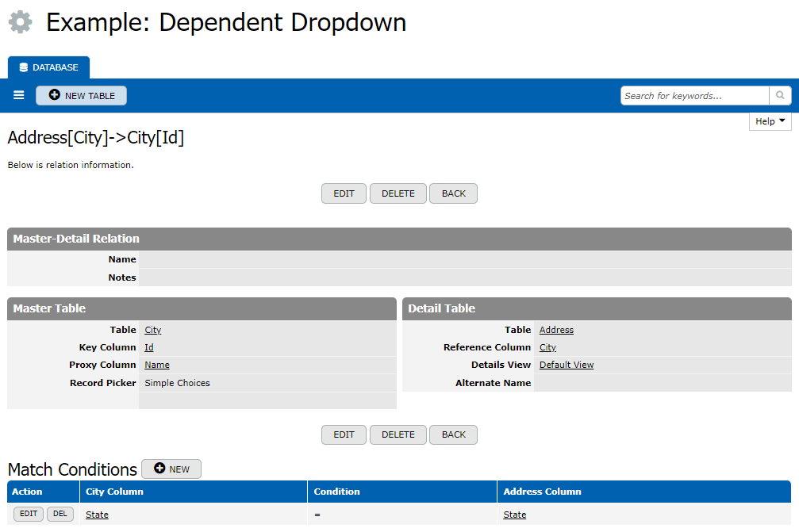This screenshot has height=532, width=799.
Task: Click the magnifier search icon
Action: point(780,96)
